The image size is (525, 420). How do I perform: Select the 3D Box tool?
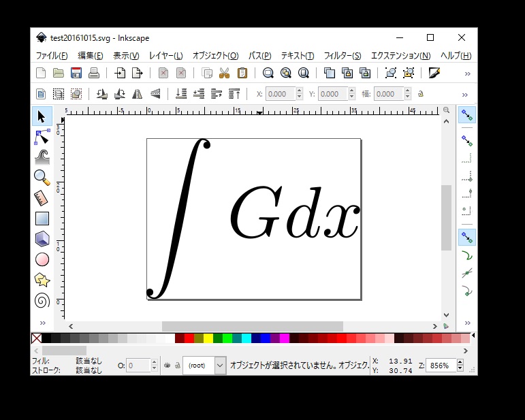42,239
